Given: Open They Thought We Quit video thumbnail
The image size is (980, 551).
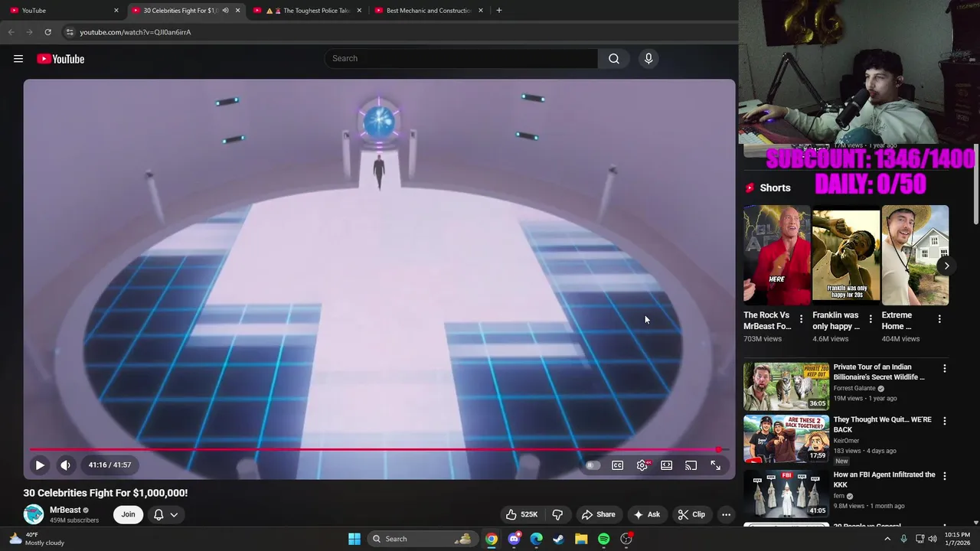Looking at the screenshot, I should [x=786, y=439].
